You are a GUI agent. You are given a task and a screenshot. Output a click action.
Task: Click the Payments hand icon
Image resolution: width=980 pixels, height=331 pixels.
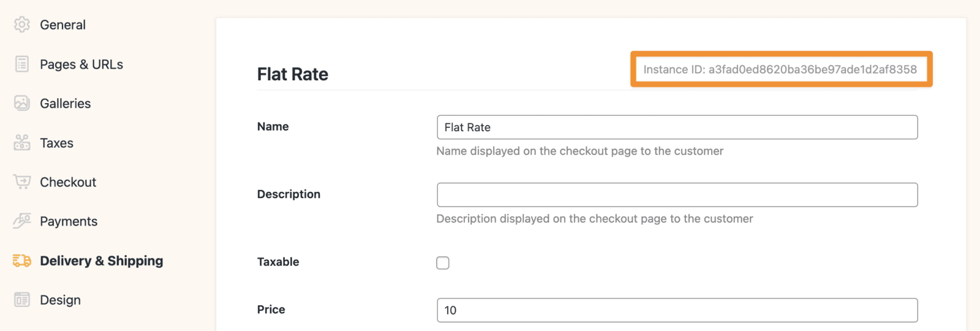(22, 221)
